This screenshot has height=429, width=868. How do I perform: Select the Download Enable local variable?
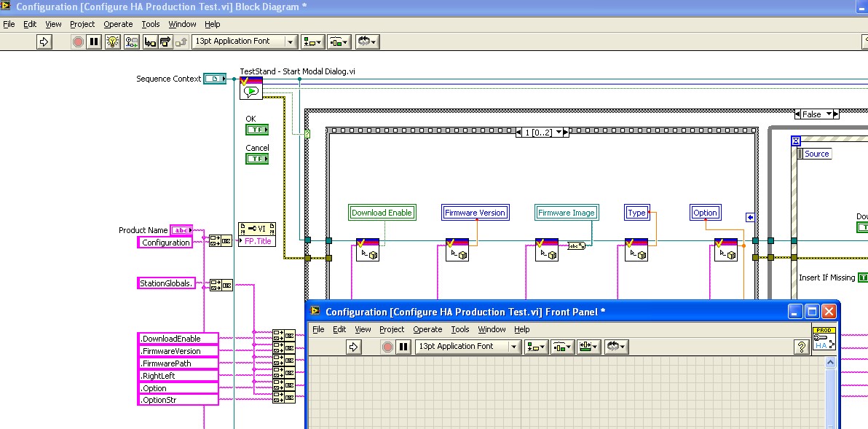[x=382, y=213]
